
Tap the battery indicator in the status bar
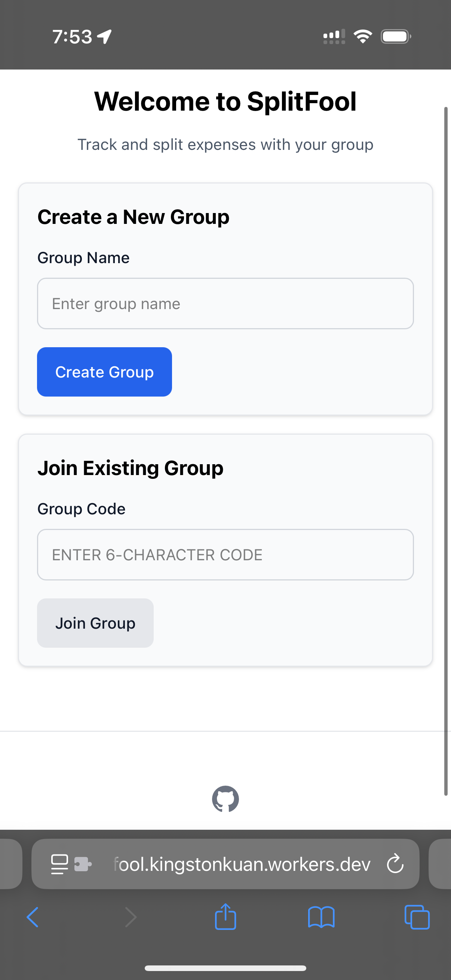coord(395,37)
